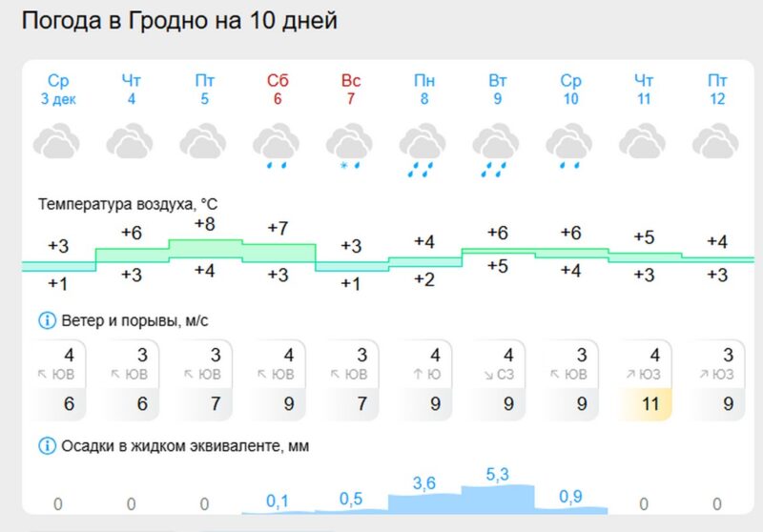Viewport: 763px width, 532px height.
Task: Click the 5,3 mm precipitation bar
Action: pos(497,499)
